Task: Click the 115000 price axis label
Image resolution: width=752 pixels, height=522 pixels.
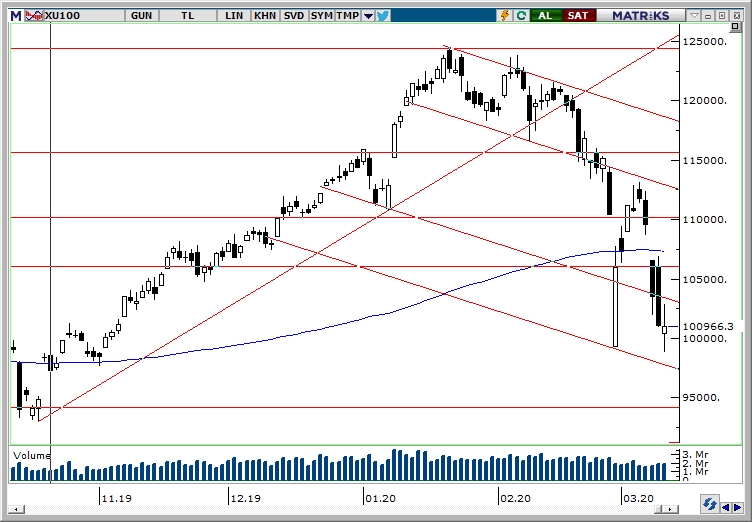Action: pos(704,160)
